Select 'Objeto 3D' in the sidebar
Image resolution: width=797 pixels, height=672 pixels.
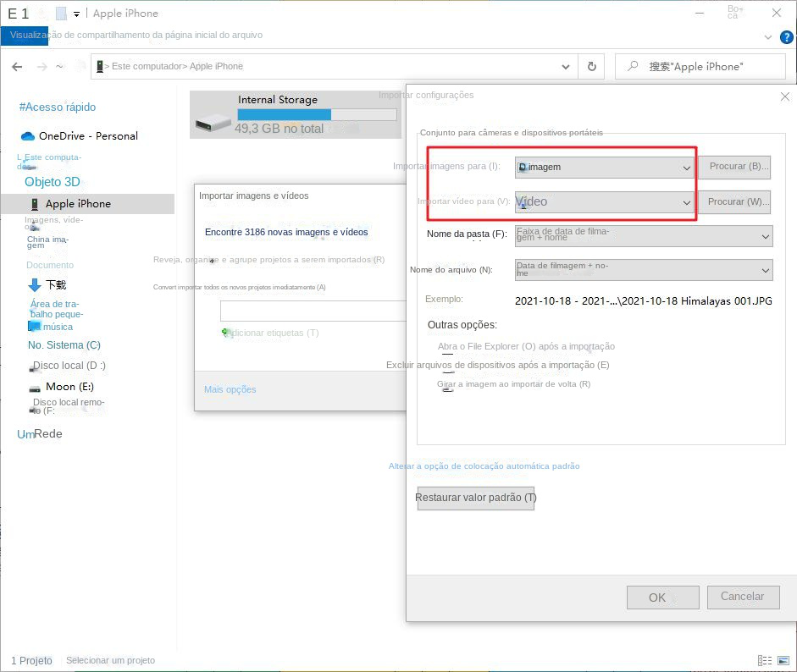[53, 182]
